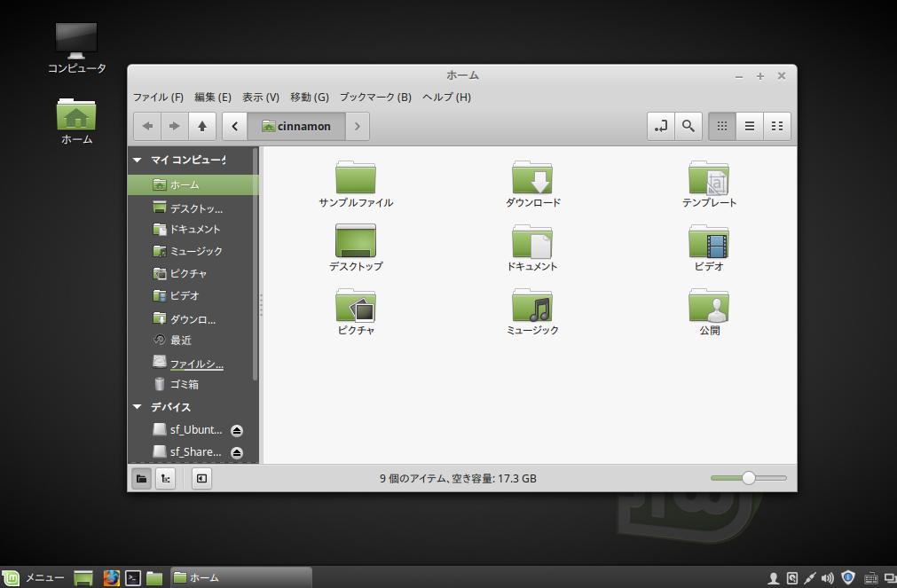Image resolution: width=897 pixels, height=588 pixels.
Task: Switch to list view mode
Action: tap(749, 126)
